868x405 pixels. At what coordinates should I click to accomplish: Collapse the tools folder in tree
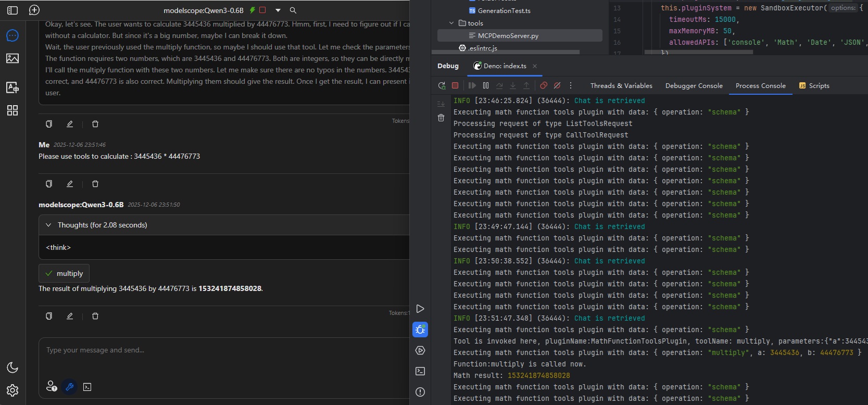coord(451,23)
